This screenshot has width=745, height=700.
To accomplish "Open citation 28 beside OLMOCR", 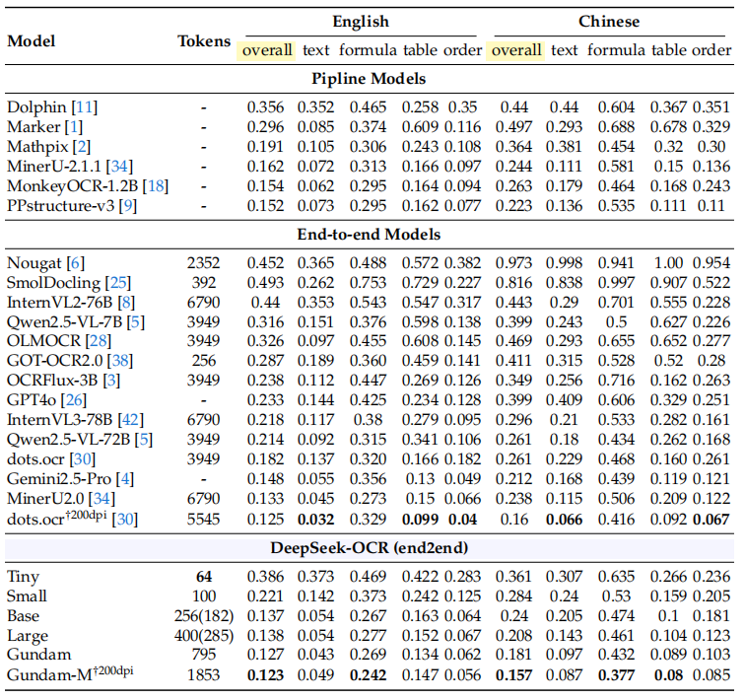I will tap(99, 341).
